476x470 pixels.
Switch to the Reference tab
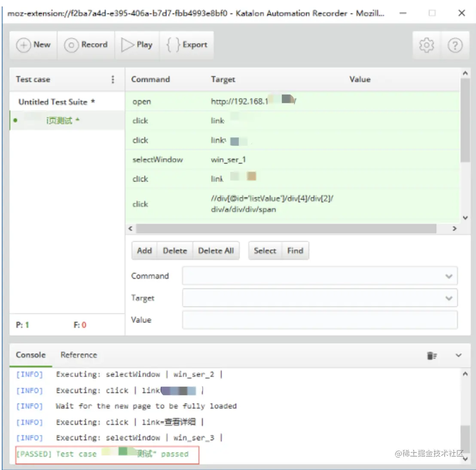79,355
